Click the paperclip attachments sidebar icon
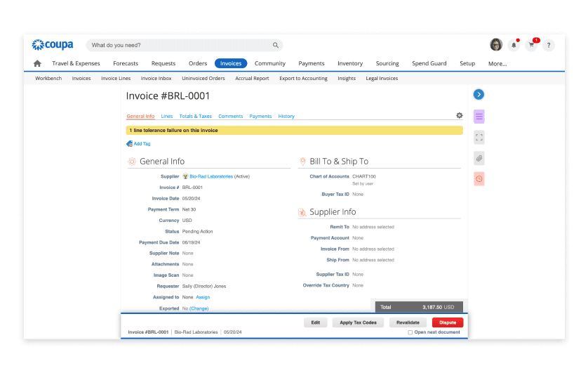 [x=479, y=158]
